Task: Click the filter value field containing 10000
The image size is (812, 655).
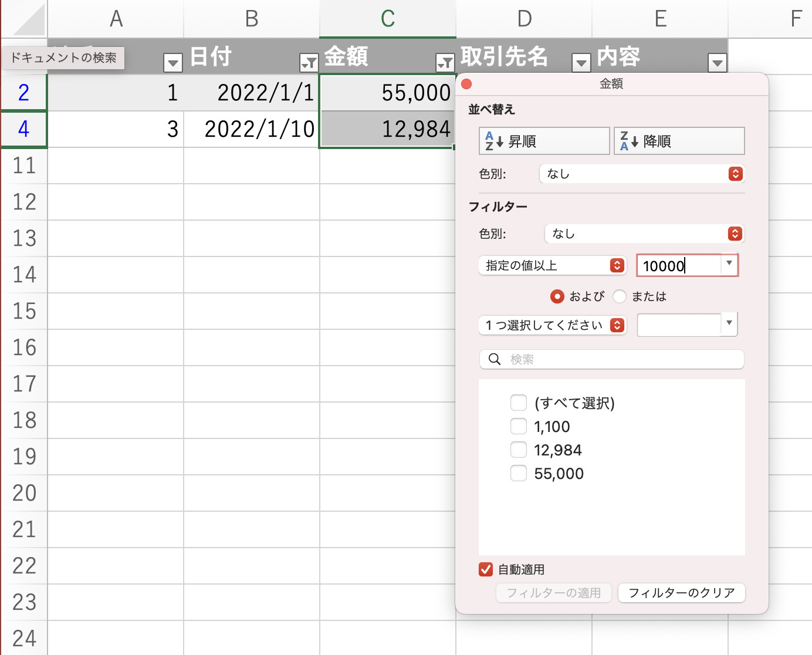Action: coord(678,266)
